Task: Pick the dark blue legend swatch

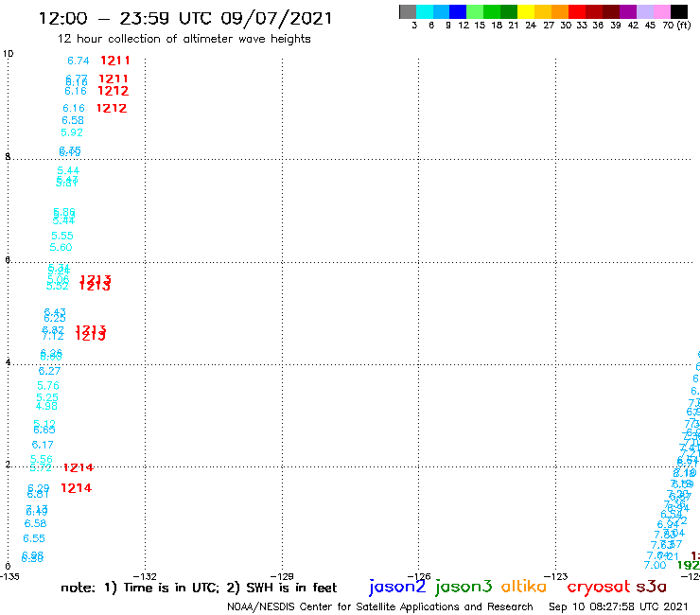Action: coord(458,11)
